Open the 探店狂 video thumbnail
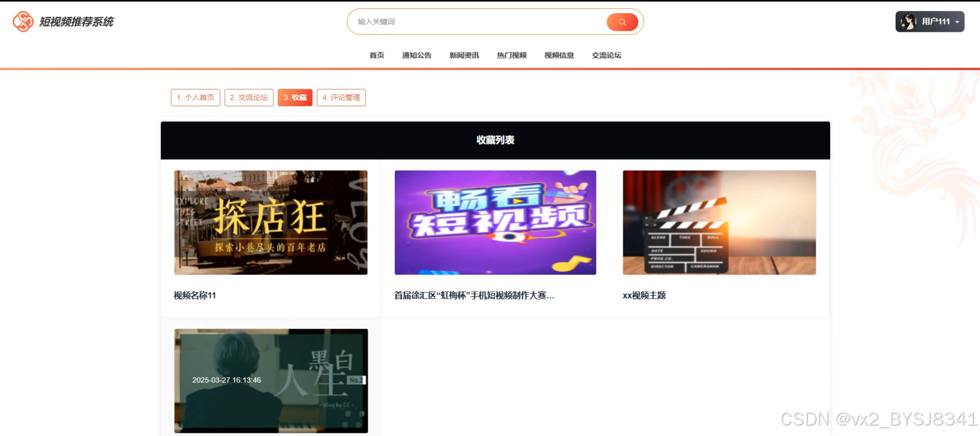 click(271, 222)
